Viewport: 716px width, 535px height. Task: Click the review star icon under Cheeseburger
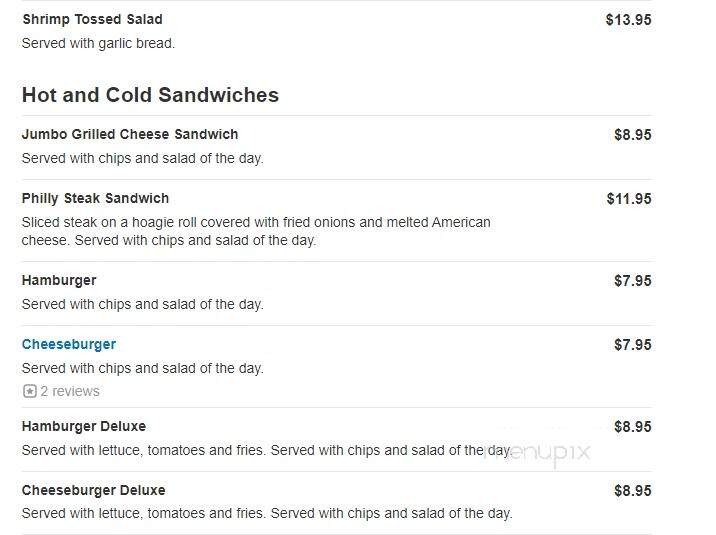click(x=30, y=391)
